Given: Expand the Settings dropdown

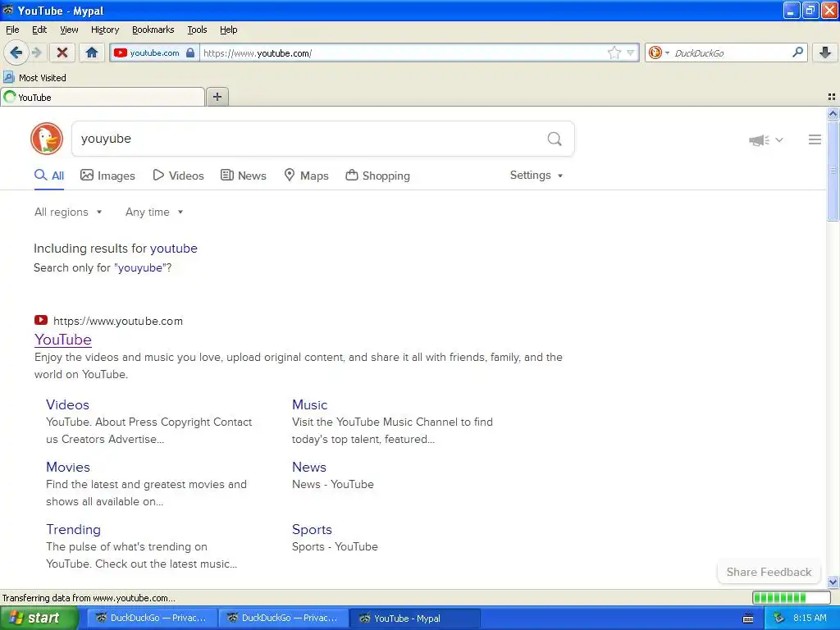Looking at the screenshot, I should 536,176.
